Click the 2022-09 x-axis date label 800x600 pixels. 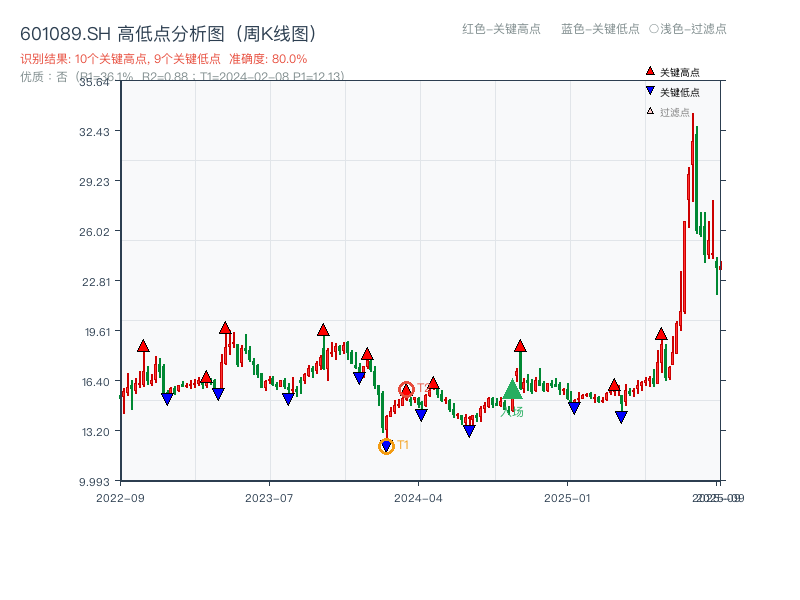[123, 497]
